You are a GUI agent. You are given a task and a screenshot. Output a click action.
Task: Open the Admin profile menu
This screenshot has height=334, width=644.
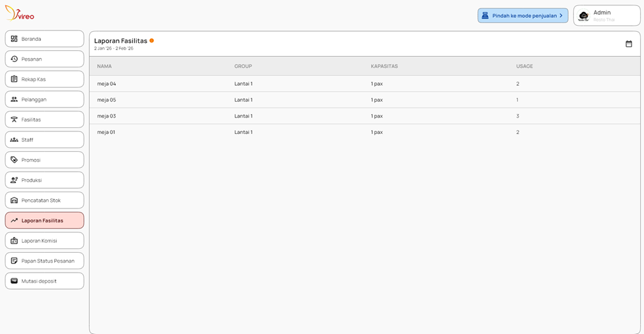click(x=606, y=16)
